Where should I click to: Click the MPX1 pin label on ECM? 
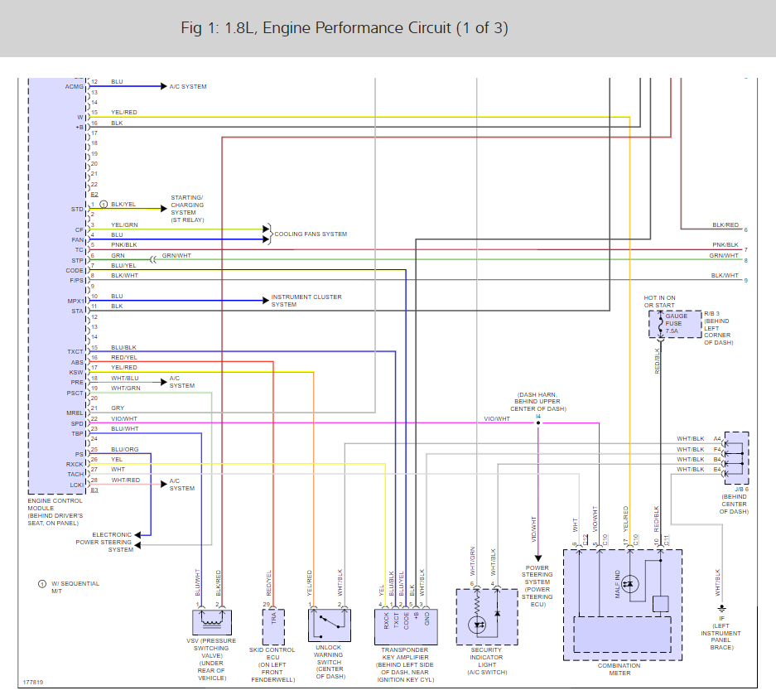tap(75, 301)
